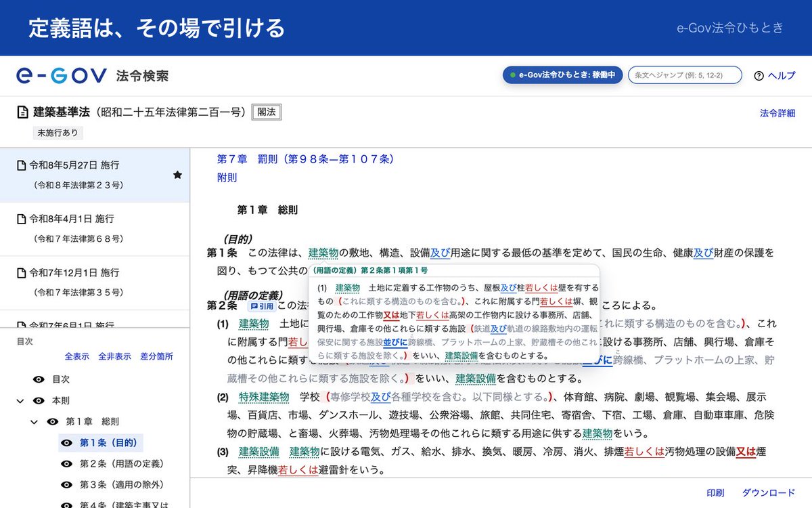This screenshot has width=812, height=508.
Task: Toggle eye icon for 第2条(用語の定義)
Action: (x=66, y=464)
